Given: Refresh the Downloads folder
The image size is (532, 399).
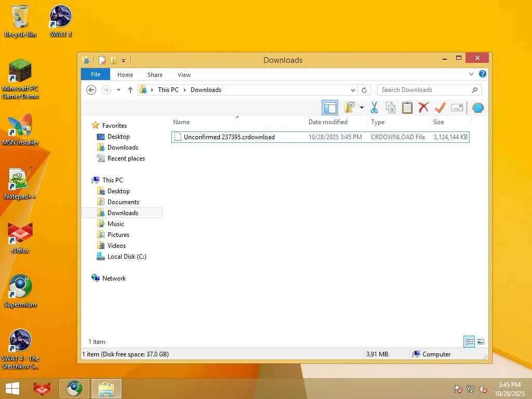Looking at the screenshot, I should pyautogui.click(x=364, y=90).
